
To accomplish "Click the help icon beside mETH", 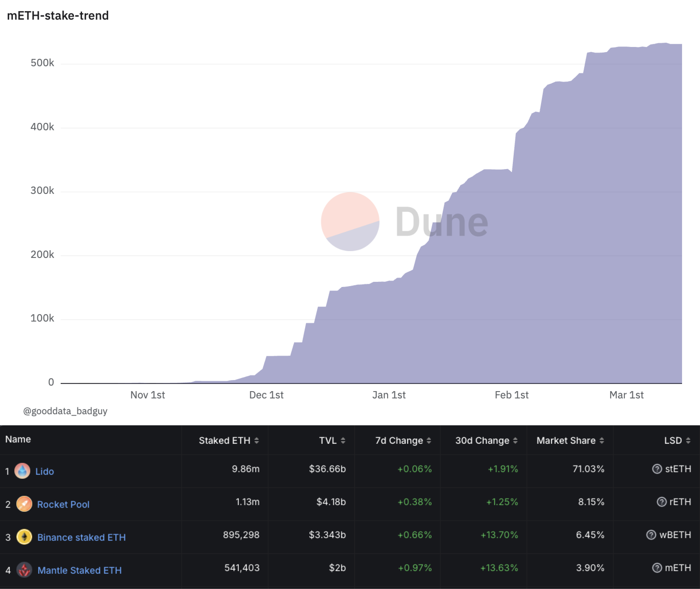I will [657, 568].
